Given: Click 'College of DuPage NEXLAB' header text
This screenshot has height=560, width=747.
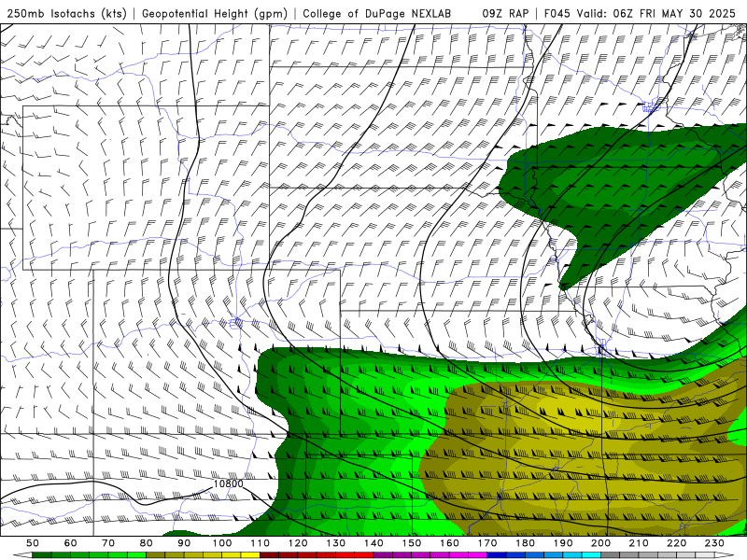Looking at the screenshot, I should [x=377, y=13].
